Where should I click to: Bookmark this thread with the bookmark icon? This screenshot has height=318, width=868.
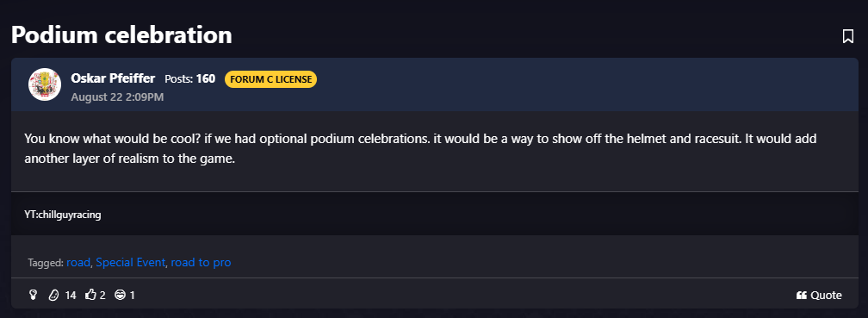tap(847, 36)
